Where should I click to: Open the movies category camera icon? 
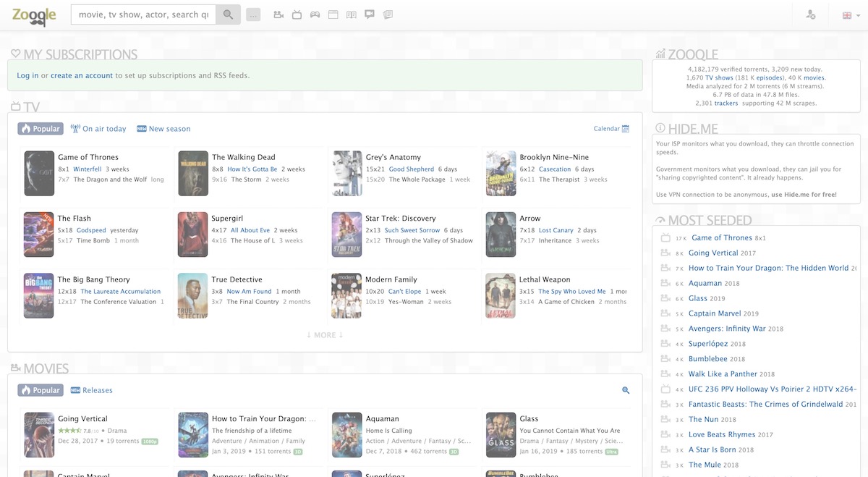[x=278, y=14]
